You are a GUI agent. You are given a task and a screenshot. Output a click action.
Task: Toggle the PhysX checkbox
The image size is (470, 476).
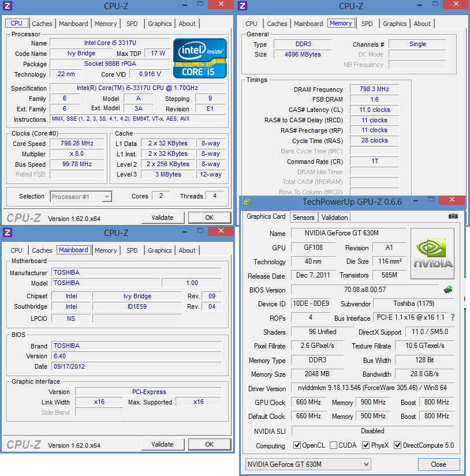[x=366, y=445]
